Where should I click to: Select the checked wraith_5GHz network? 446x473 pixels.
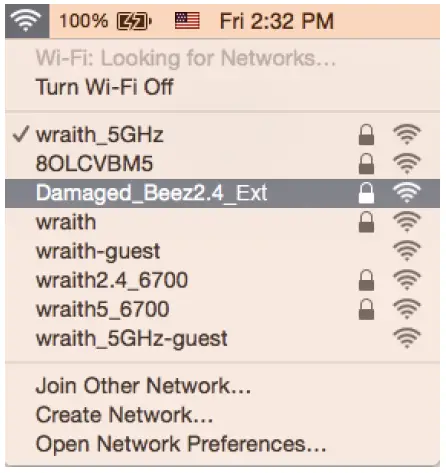pos(222,135)
